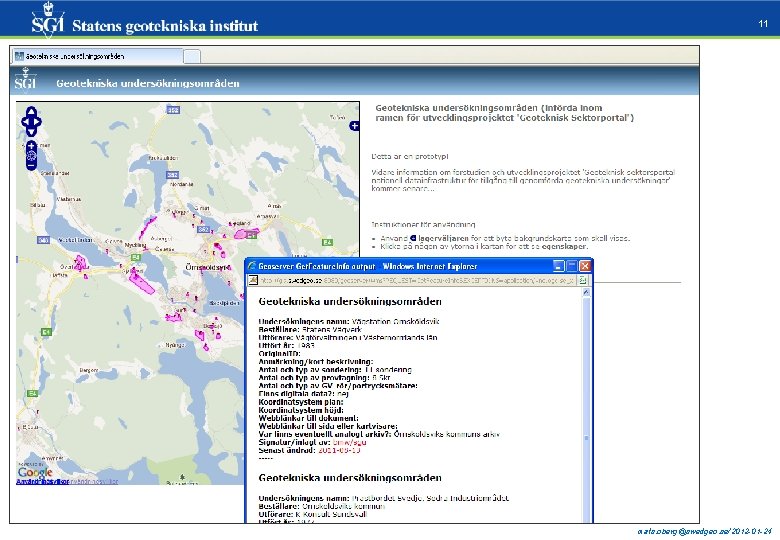Viewport: 780px width, 540px height.
Task: Click the magenta survey area left at Överhörnäs
Action: click(x=80, y=262)
